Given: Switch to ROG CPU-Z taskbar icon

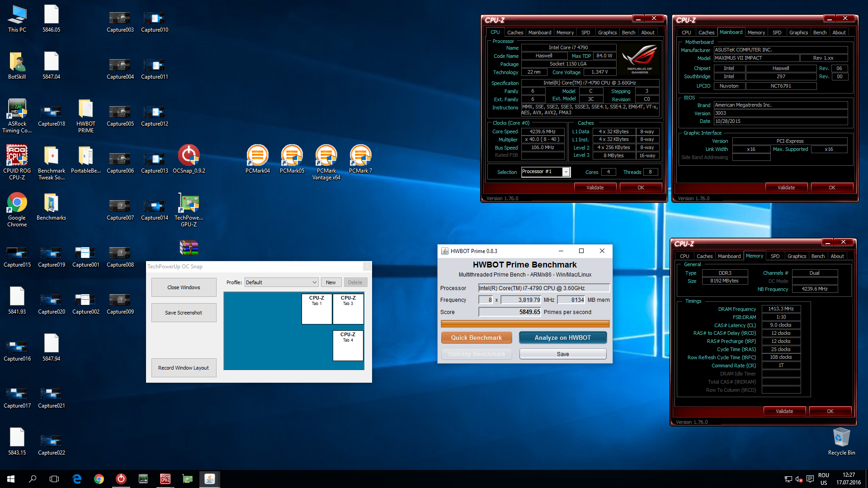Looking at the screenshot, I should click(x=165, y=479).
